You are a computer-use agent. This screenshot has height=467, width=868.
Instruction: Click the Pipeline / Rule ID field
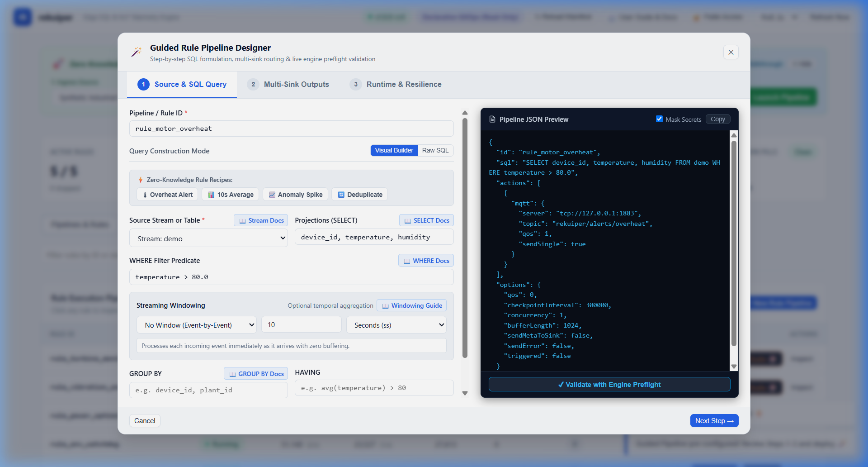[292, 129]
